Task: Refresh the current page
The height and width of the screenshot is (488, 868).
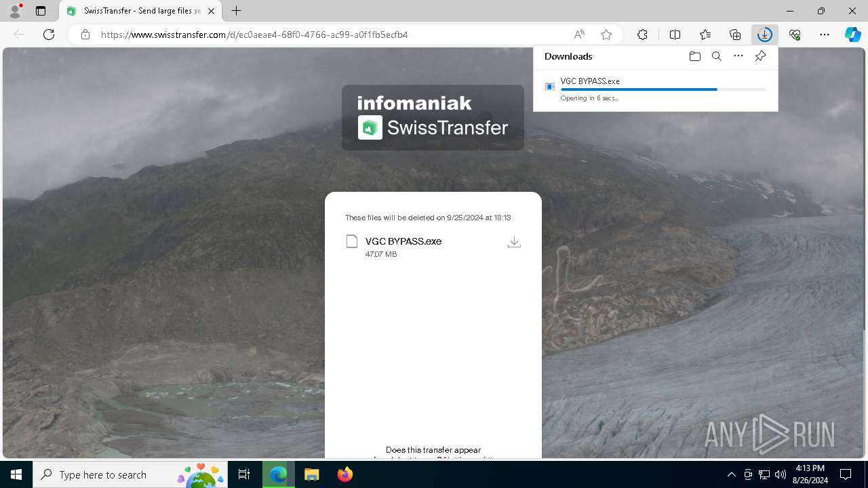Action: (x=49, y=35)
